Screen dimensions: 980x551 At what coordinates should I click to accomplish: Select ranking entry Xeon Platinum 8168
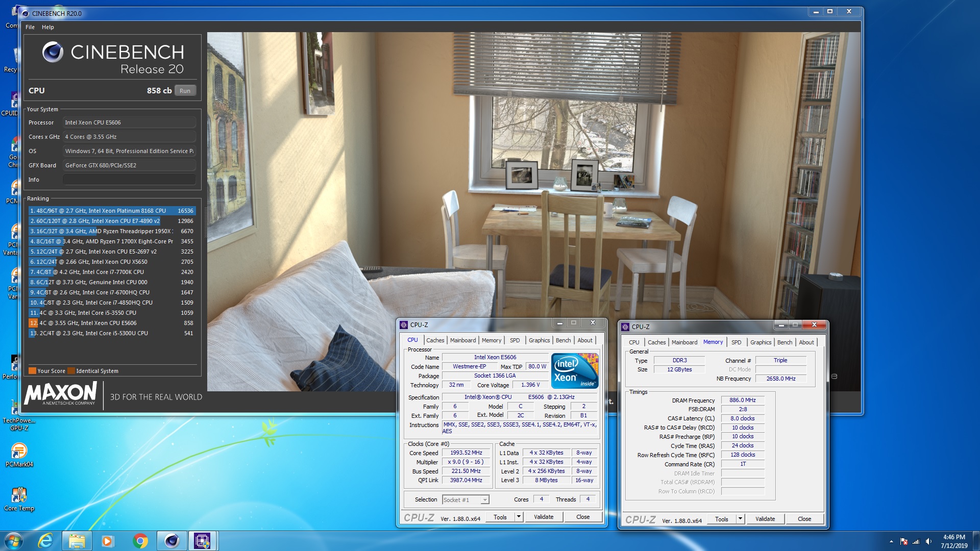[x=112, y=211]
